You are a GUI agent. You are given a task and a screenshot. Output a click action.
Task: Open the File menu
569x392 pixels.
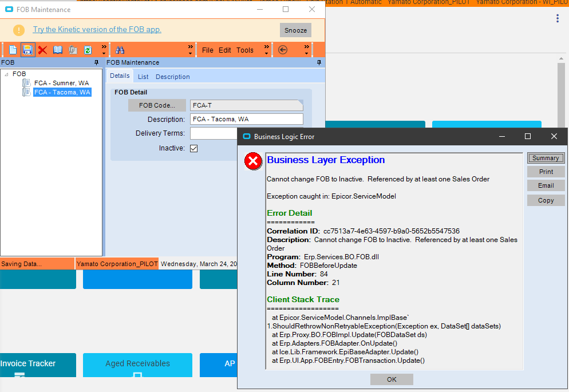[x=208, y=50]
